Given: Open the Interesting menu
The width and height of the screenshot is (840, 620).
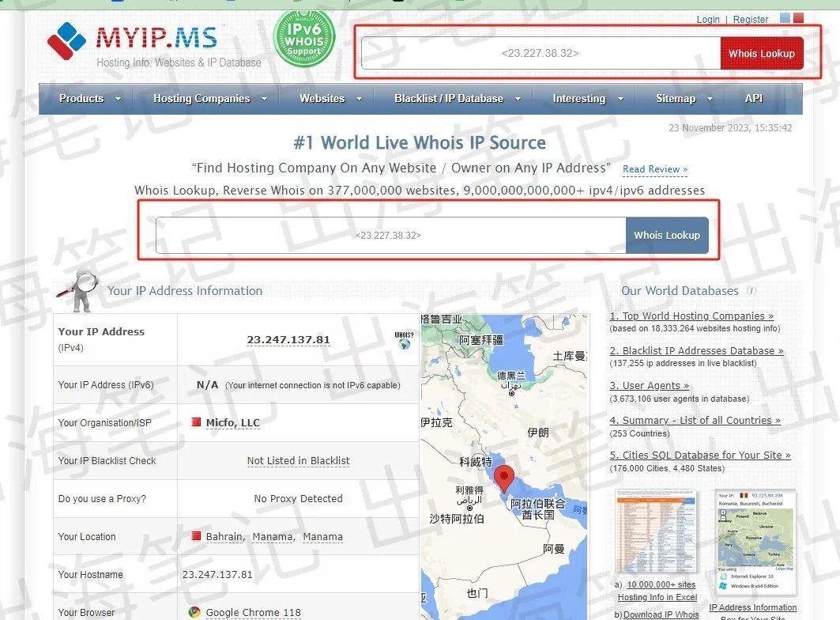Looking at the screenshot, I should click(579, 98).
